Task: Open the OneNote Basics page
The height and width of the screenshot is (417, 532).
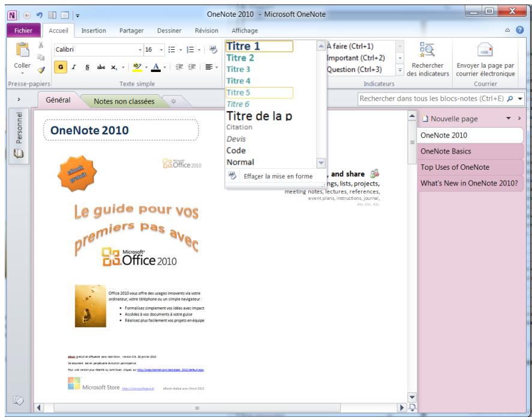Action: coord(470,151)
